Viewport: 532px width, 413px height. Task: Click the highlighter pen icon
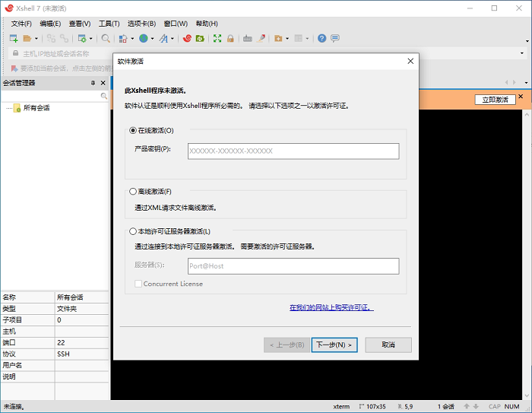coord(261,38)
